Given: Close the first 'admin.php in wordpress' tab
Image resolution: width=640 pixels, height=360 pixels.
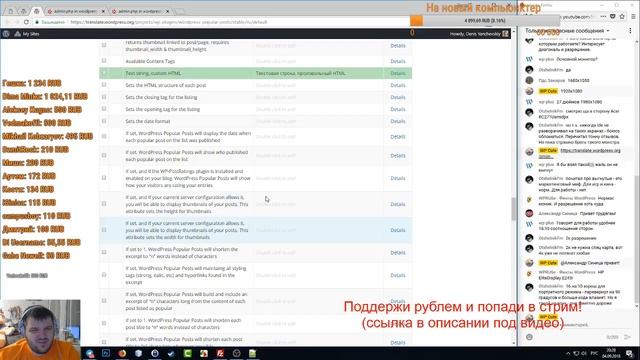Looking at the screenshot, I should 103,11.
